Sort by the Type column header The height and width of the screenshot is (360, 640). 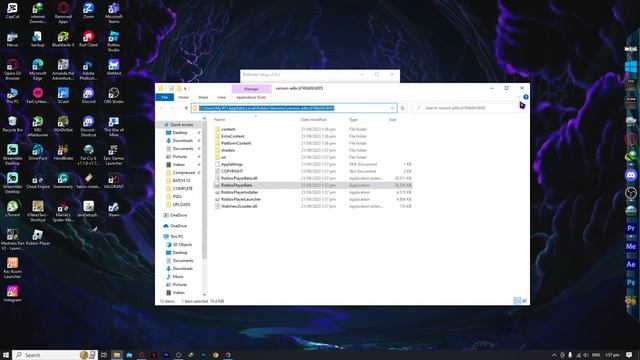coord(353,120)
